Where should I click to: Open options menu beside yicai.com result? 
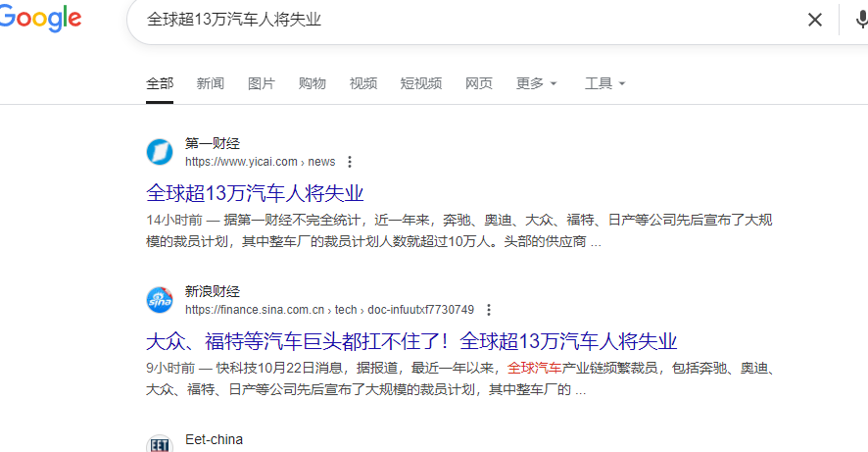(x=350, y=162)
